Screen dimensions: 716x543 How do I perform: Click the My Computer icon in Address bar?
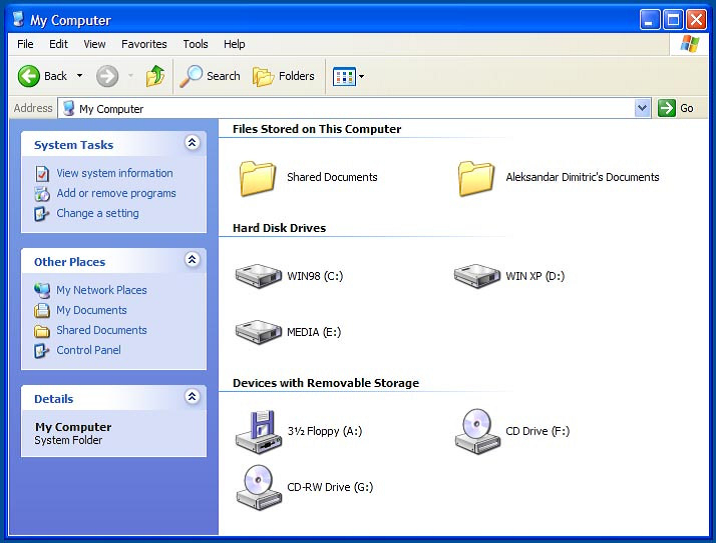68,109
